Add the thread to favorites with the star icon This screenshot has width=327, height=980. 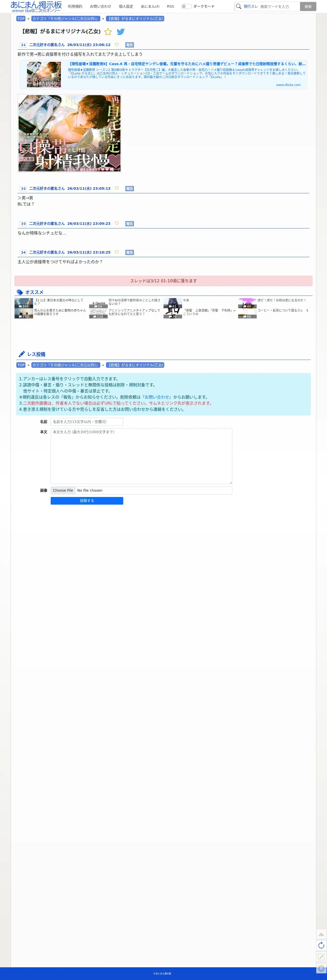[108, 32]
